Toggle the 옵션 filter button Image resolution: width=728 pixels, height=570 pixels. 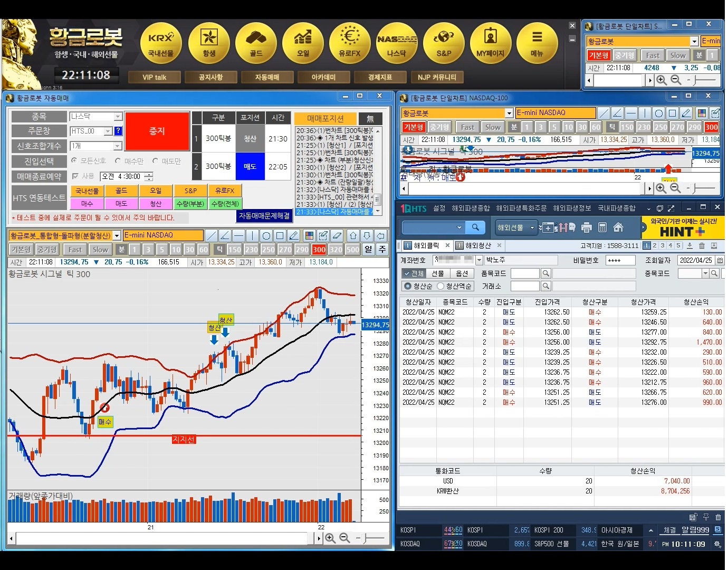[x=462, y=273]
